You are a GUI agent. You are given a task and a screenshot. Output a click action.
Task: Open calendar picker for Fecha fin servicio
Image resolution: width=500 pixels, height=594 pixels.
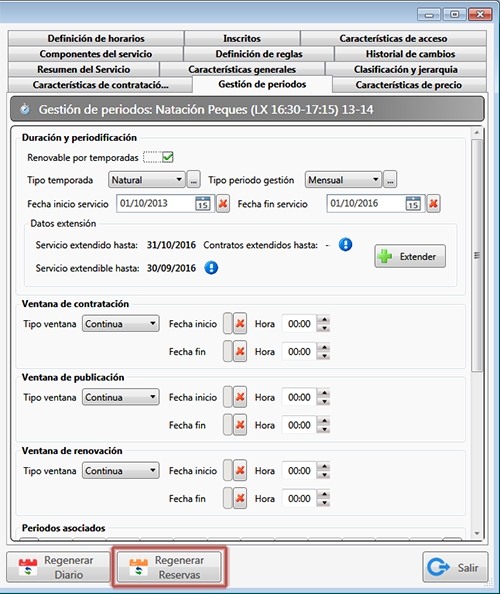(413, 204)
